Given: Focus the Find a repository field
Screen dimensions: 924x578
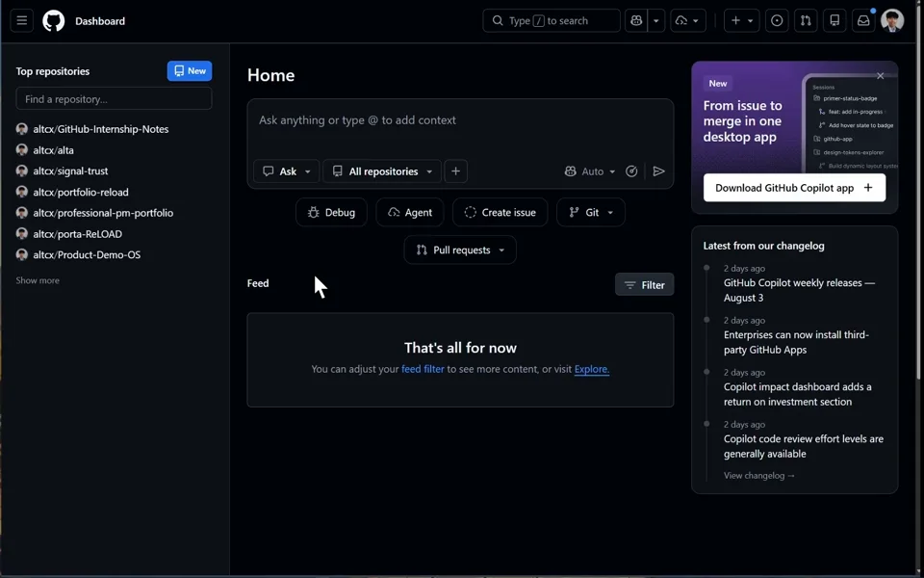Looking at the screenshot, I should click(114, 98).
